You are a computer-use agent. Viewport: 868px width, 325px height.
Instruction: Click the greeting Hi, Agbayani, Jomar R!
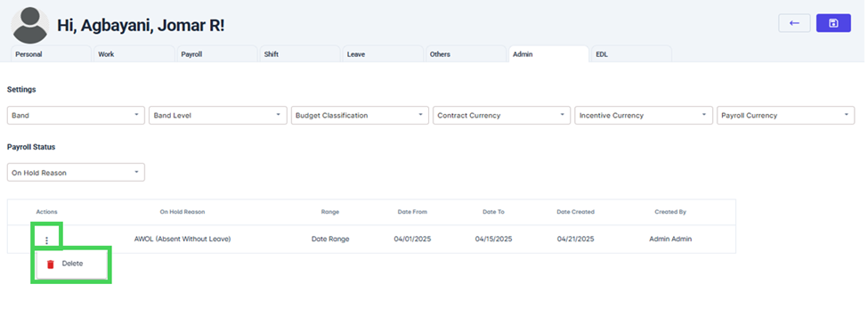[141, 26]
